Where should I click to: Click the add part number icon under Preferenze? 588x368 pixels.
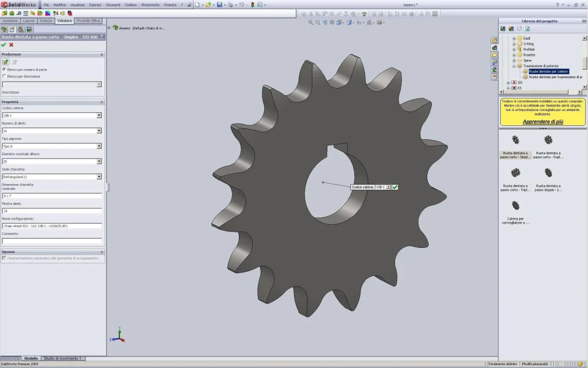click(6, 62)
